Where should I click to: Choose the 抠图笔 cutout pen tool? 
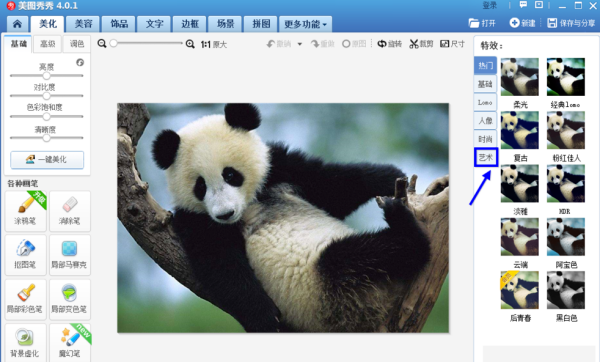click(26, 255)
